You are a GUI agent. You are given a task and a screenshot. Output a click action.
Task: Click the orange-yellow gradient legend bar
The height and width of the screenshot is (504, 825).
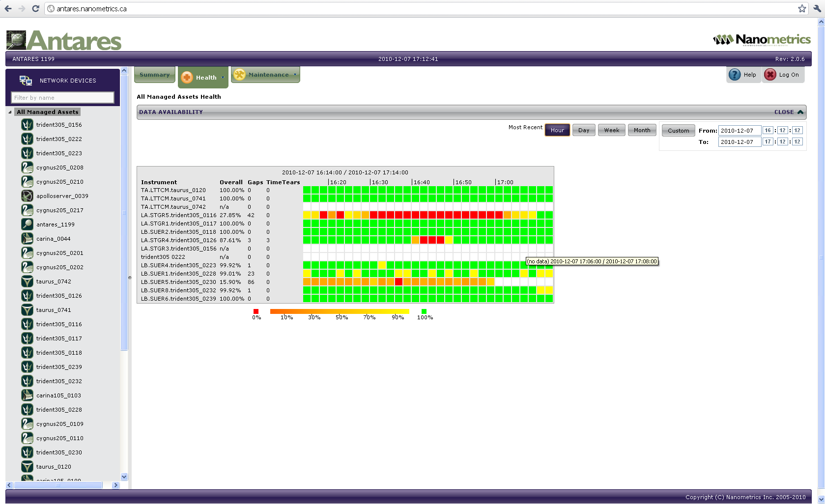(x=340, y=311)
